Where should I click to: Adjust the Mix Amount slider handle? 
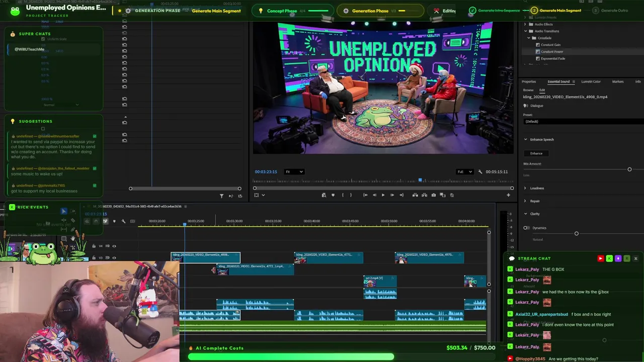point(629,169)
